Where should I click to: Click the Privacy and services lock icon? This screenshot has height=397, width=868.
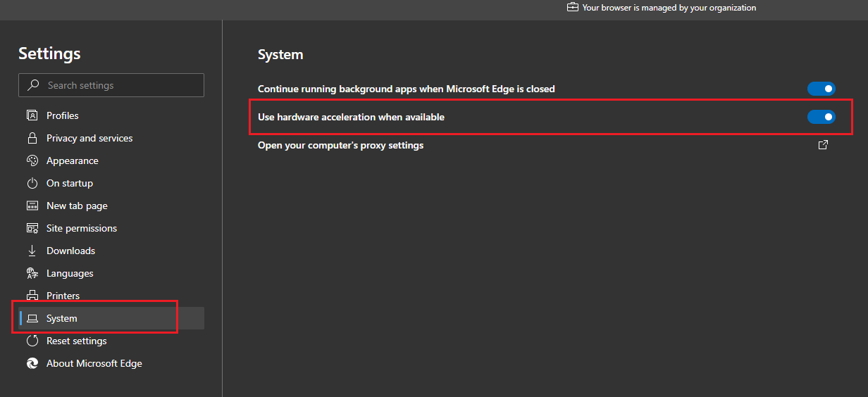coord(32,138)
